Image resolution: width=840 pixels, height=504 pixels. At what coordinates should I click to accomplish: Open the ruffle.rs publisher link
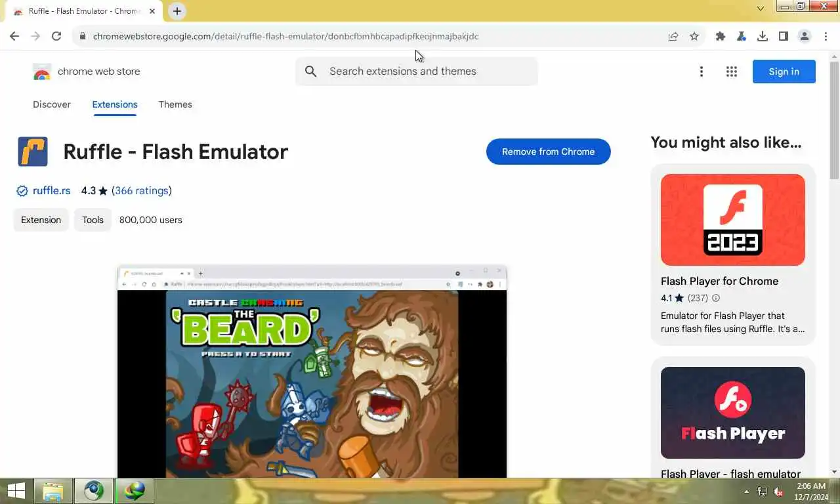pyautogui.click(x=51, y=191)
